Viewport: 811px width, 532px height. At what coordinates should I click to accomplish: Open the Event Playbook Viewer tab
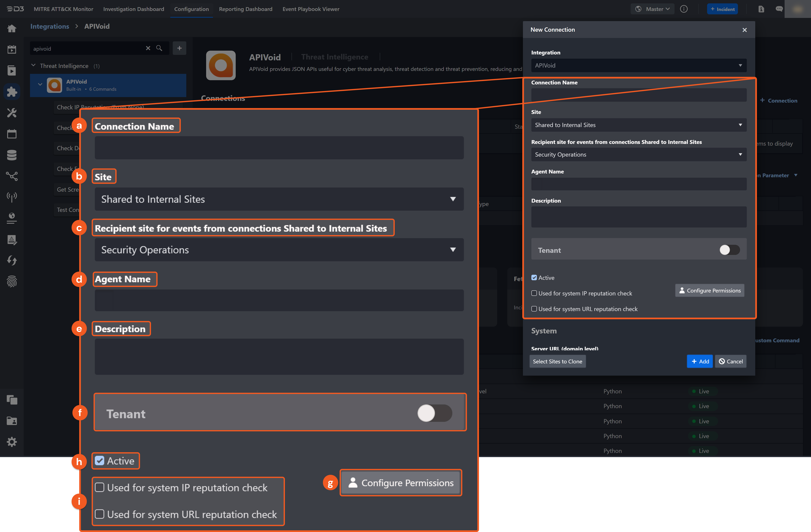310,9
